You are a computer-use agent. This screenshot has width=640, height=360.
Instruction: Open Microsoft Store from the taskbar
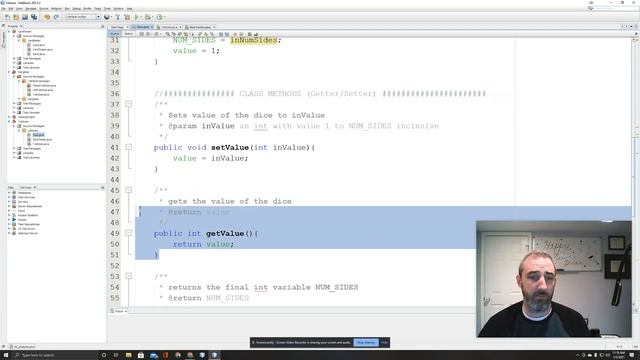tap(141, 355)
